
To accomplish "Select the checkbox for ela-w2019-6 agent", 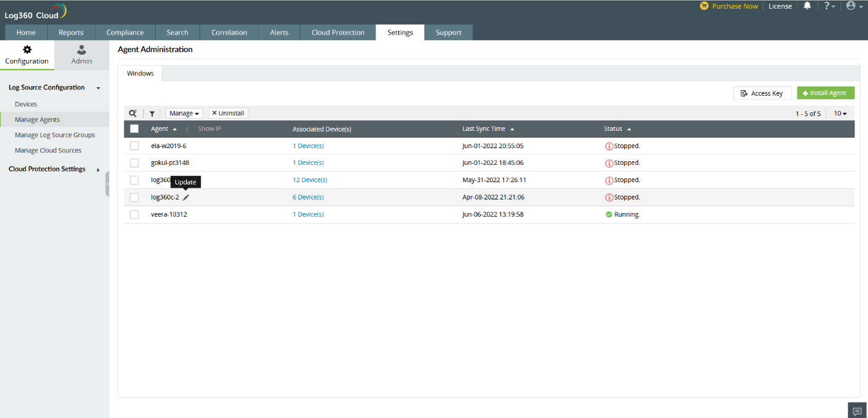I will tap(134, 146).
